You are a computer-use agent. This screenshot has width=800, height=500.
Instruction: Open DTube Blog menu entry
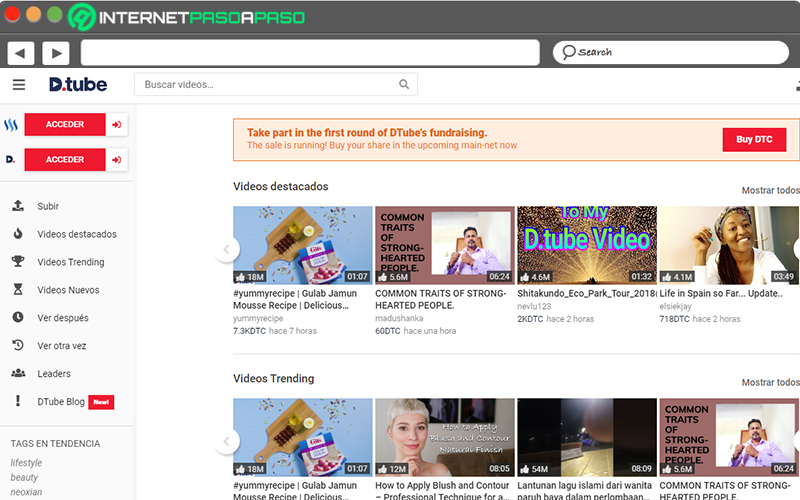62,402
